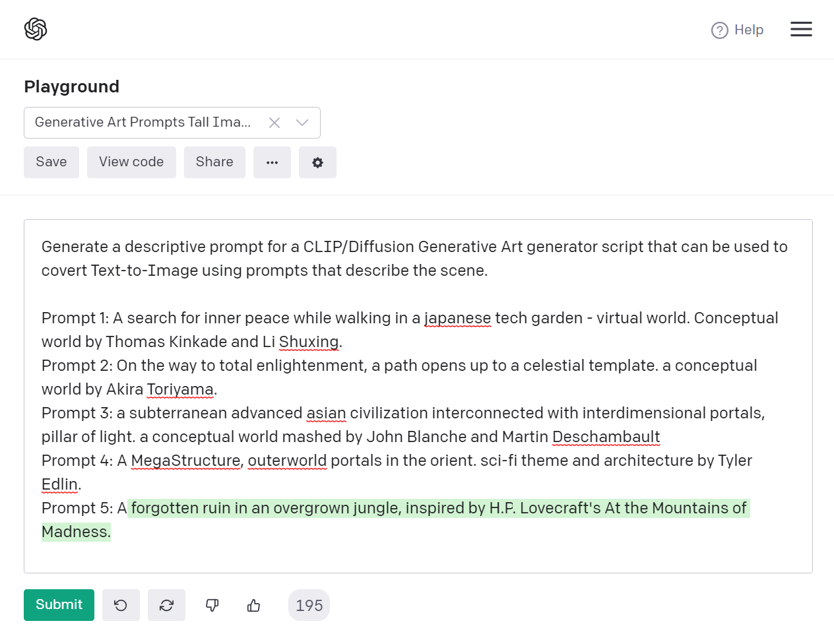Open the more options ellipsis menu
This screenshot has width=834, height=644.
click(x=272, y=162)
